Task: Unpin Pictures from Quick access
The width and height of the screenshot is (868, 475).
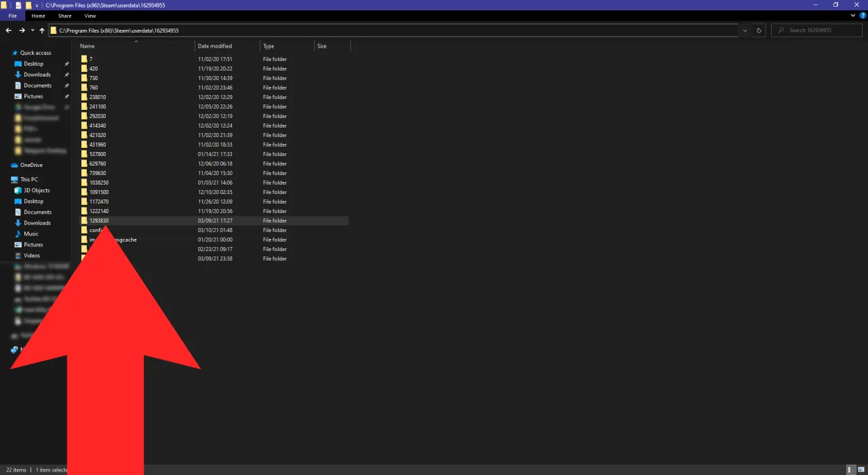Action: point(66,96)
